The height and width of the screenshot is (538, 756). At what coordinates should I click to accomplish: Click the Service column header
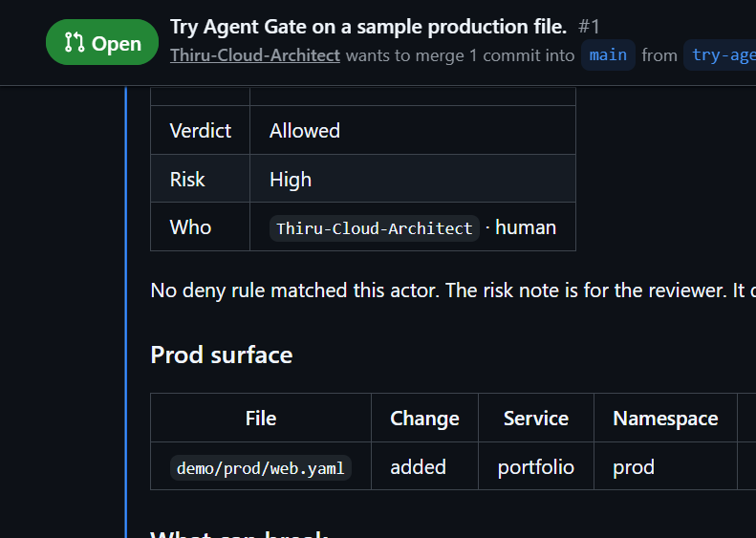pos(536,418)
